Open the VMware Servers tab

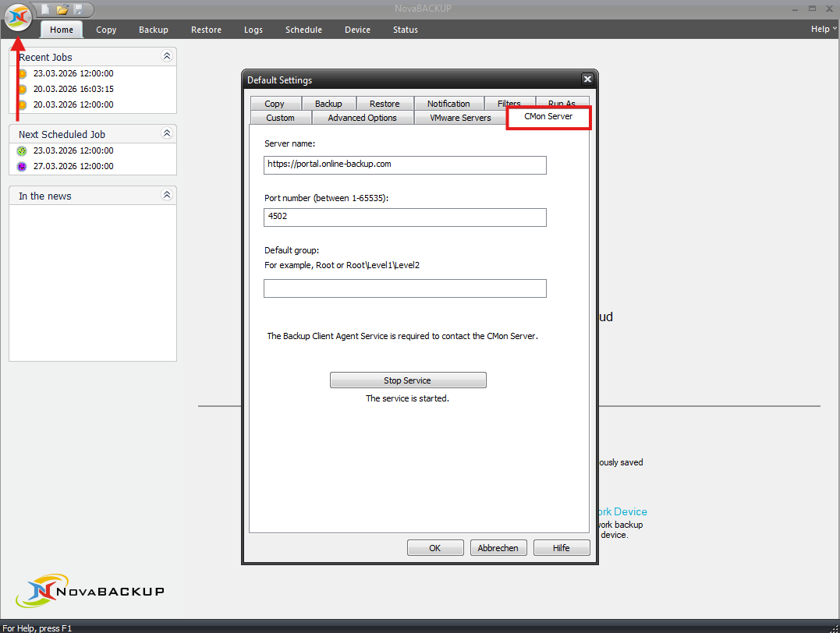(460, 118)
